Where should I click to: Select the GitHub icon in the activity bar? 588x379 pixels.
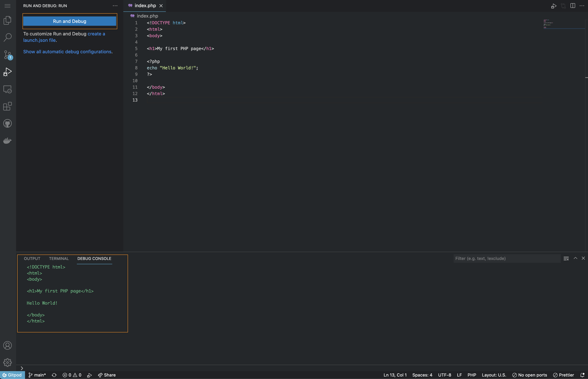click(7, 123)
